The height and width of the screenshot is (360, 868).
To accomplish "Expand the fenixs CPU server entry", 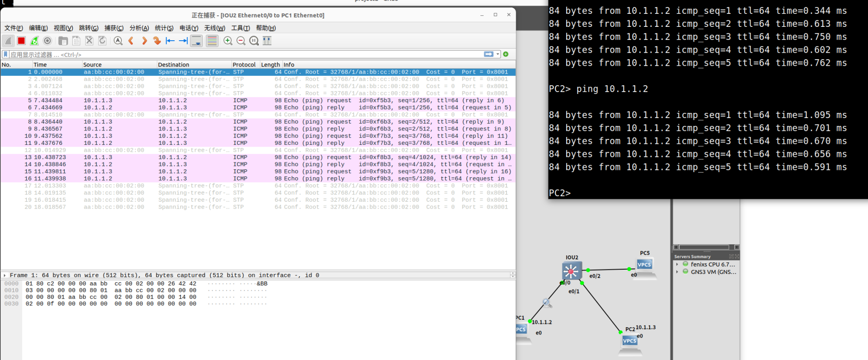I will pos(677,264).
